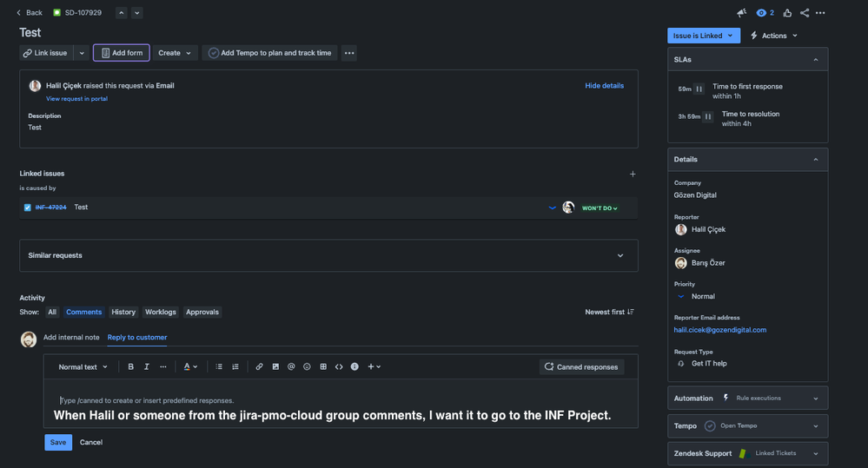Click Add Tempo to plan and track time
The image size is (868, 468).
point(269,53)
